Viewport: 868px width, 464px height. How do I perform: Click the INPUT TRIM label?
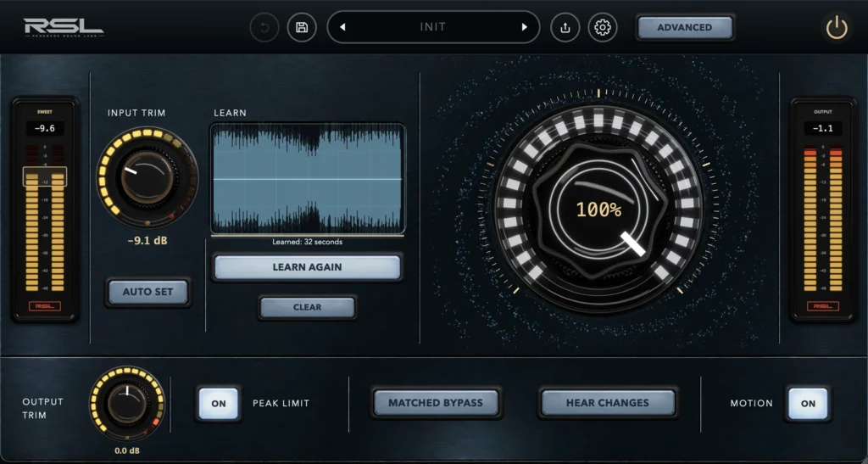136,113
